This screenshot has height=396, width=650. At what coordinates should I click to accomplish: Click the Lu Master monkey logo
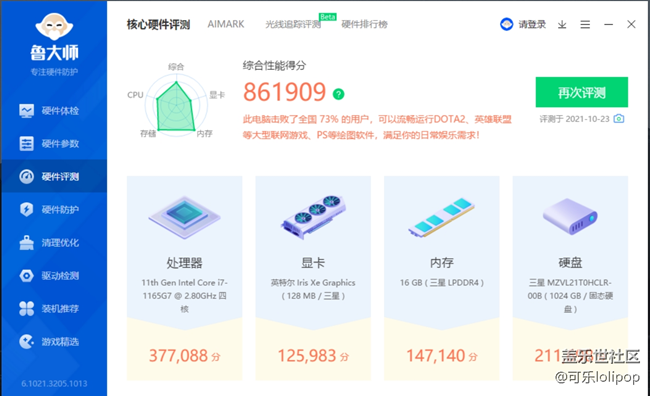(x=54, y=27)
